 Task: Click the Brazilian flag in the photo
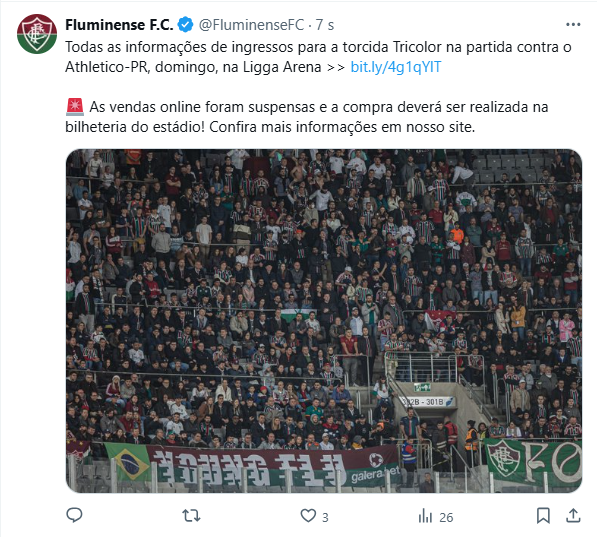pos(128,462)
